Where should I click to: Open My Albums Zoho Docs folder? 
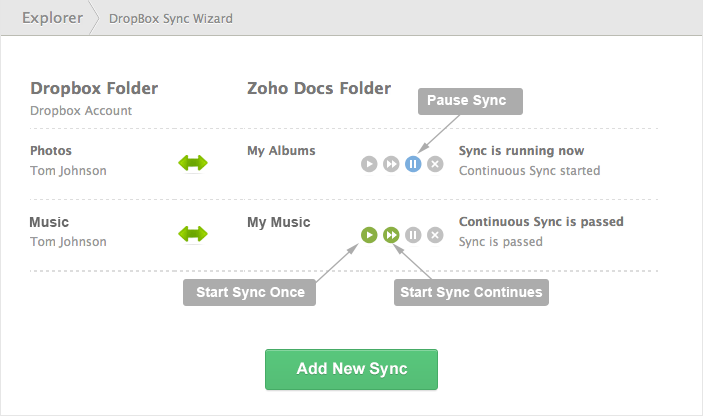(281, 151)
